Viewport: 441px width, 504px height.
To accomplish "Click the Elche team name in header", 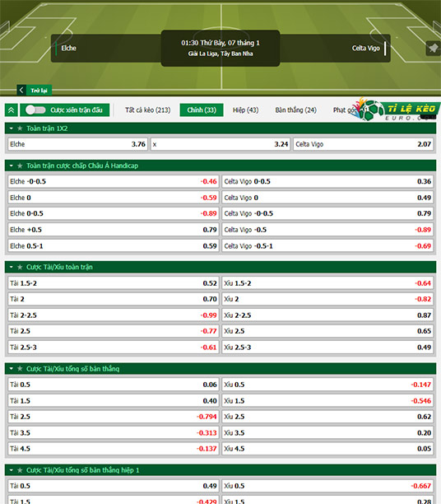I will point(69,49).
